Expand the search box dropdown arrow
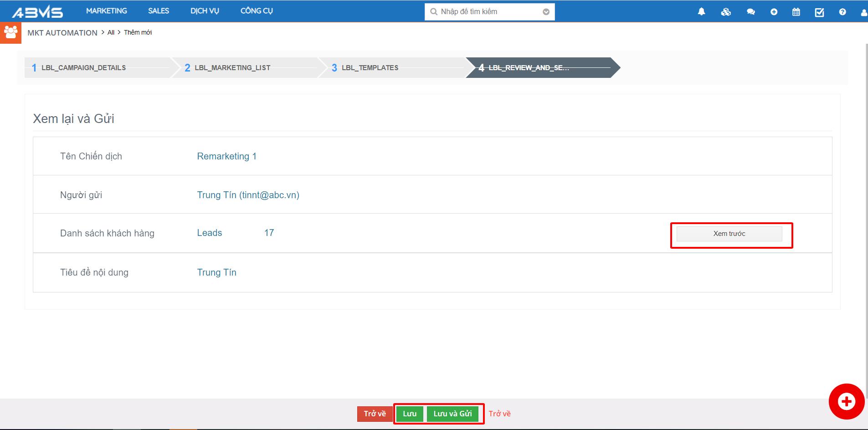 point(546,12)
